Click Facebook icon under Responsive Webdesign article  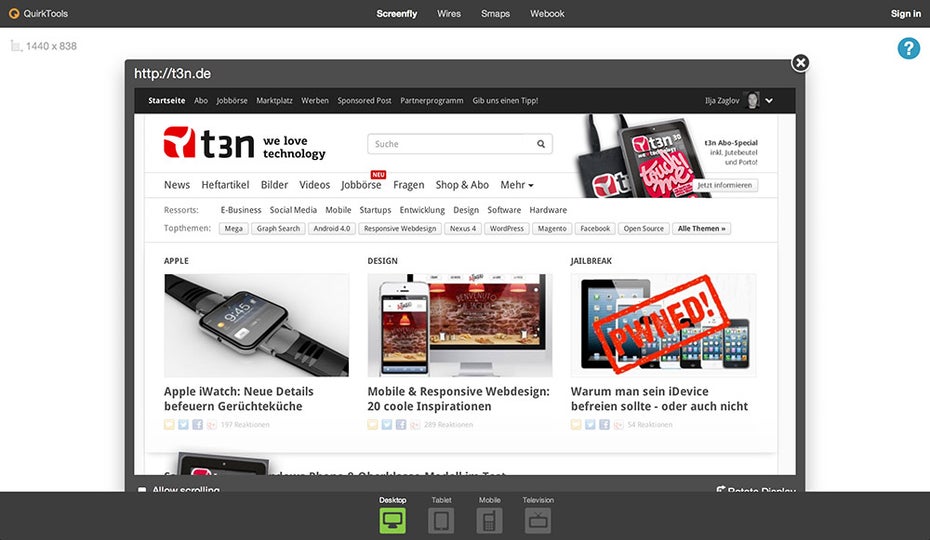pyautogui.click(x=401, y=424)
